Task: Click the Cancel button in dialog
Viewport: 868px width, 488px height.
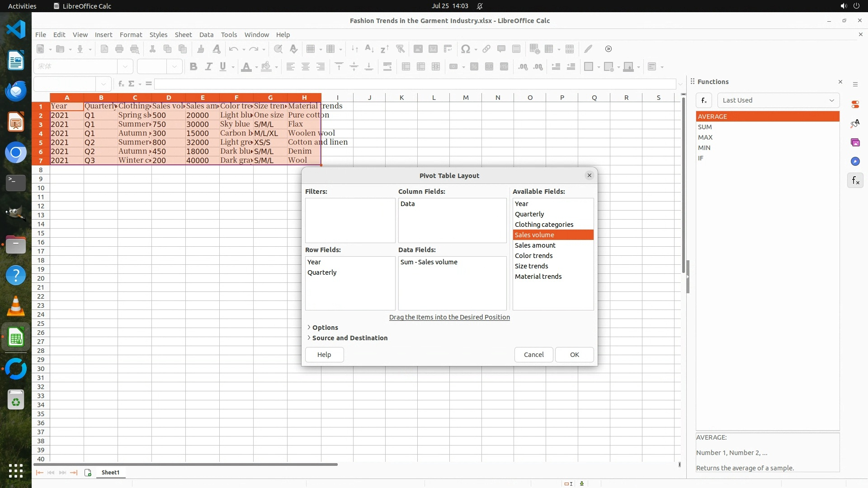Action: point(533,355)
